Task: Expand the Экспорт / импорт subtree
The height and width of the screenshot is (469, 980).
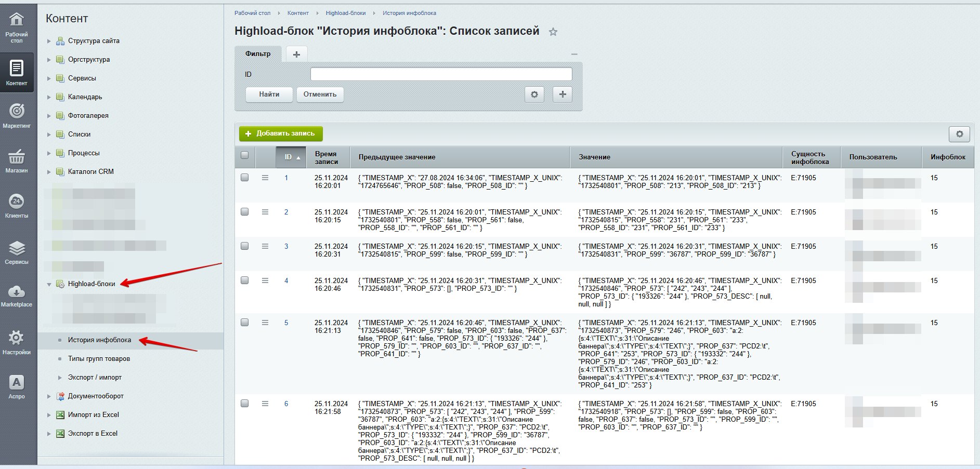Action: pyautogui.click(x=60, y=378)
